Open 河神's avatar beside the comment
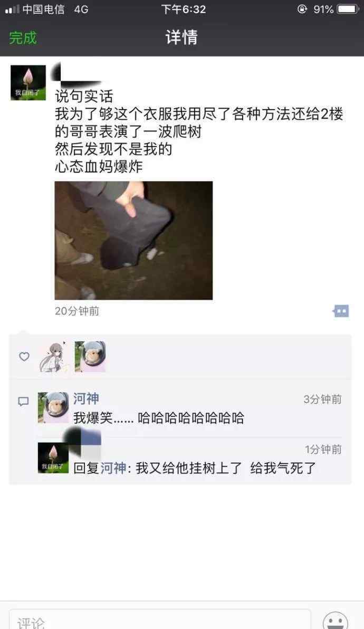 [53, 407]
